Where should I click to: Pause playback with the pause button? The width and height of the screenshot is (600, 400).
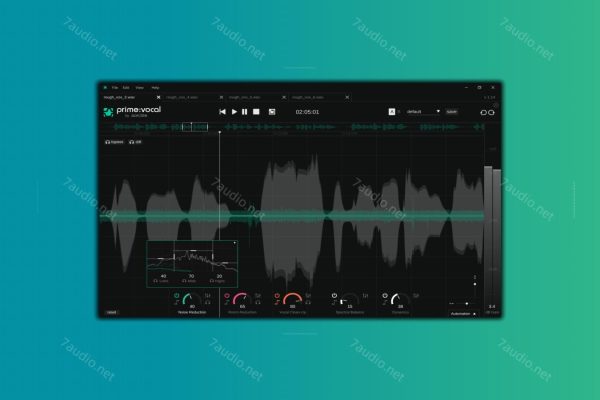(245, 112)
